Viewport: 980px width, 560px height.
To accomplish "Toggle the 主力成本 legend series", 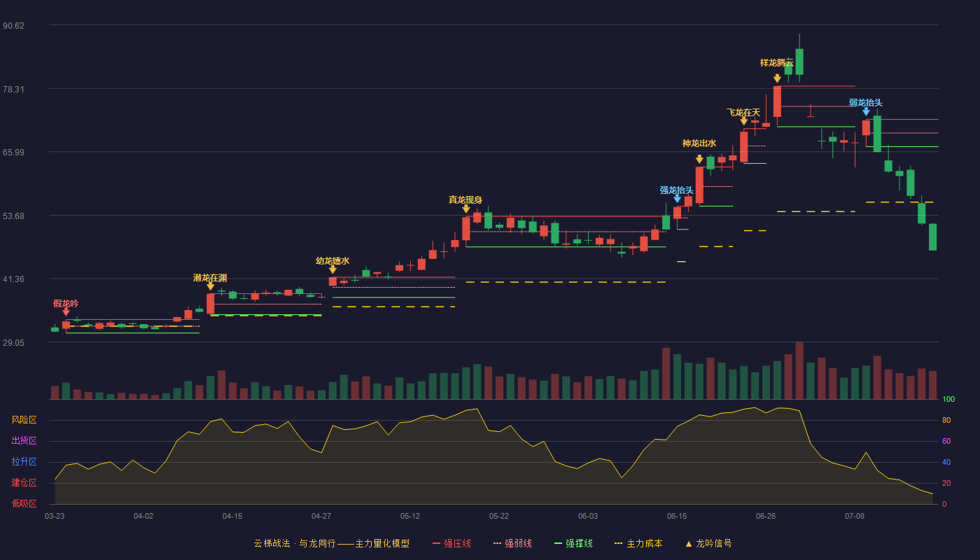I will tap(638, 543).
